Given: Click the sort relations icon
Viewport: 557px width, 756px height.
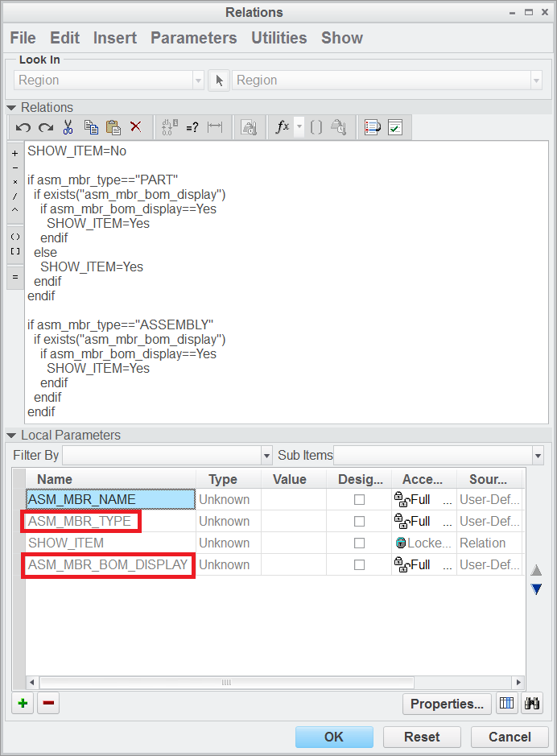Looking at the screenshot, I should coord(373,127).
